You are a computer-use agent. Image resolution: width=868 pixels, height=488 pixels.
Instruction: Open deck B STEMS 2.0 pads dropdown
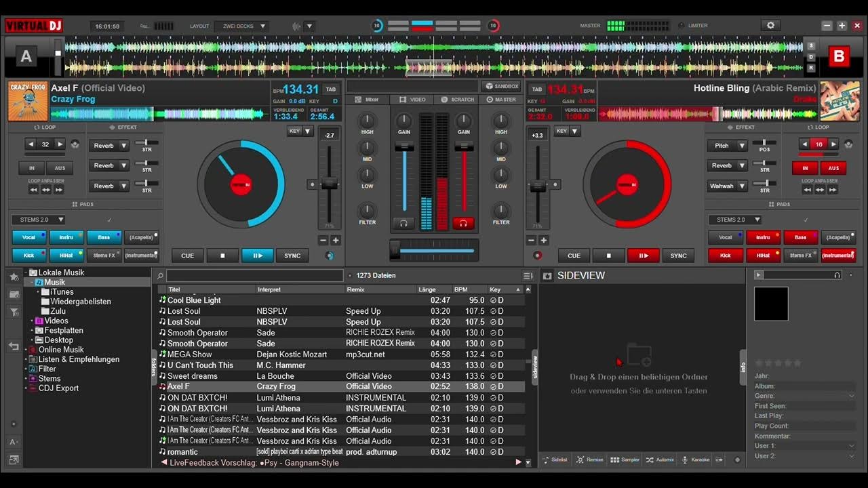(735, 220)
